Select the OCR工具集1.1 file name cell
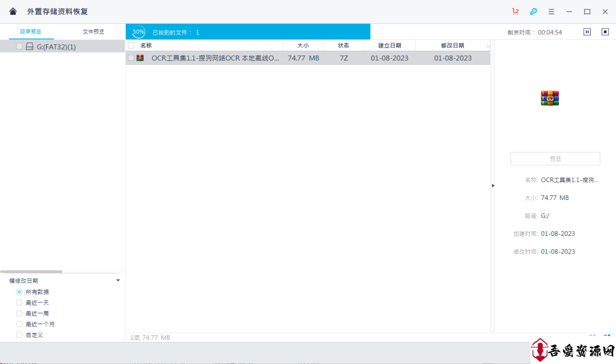This screenshot has width=616, height=364. tap(215, 58)
